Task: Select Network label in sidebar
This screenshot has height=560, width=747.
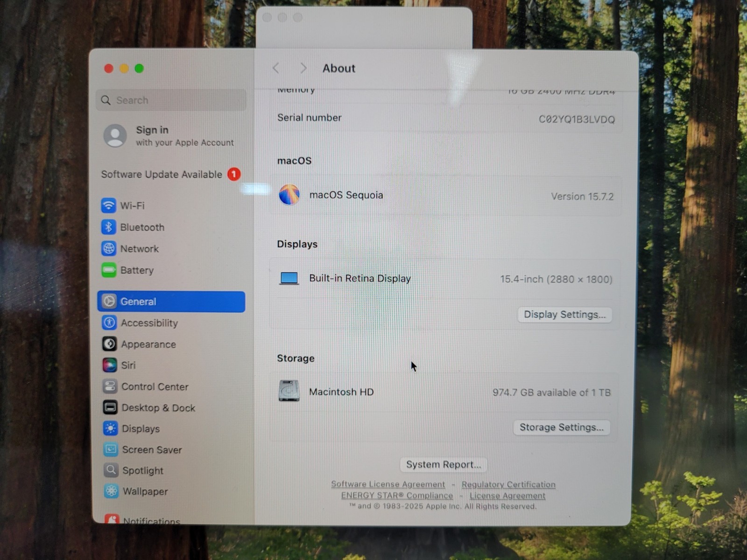Action: [x=140, y=249]
